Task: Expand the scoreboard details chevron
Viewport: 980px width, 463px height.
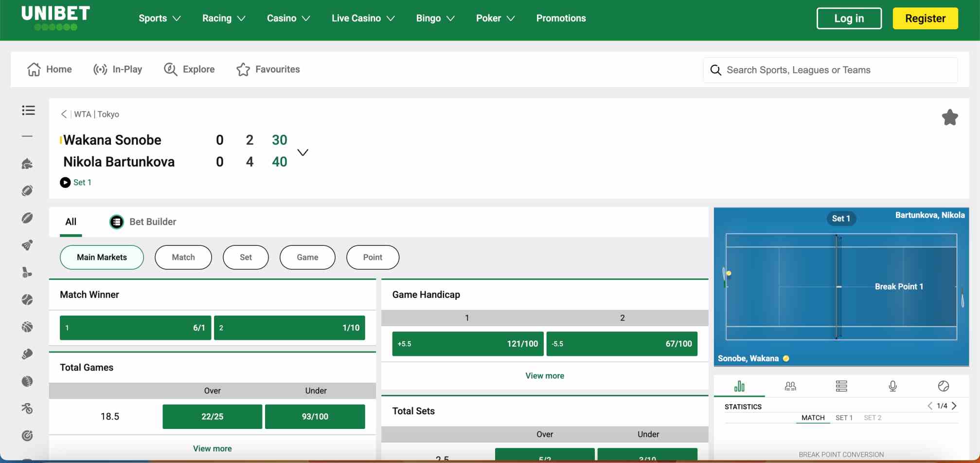Action: pos(303,152)
